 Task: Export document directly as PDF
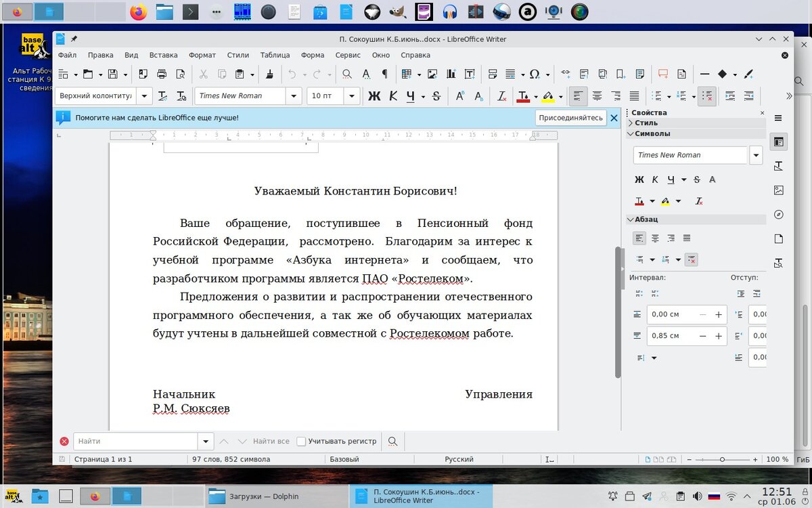143,74
